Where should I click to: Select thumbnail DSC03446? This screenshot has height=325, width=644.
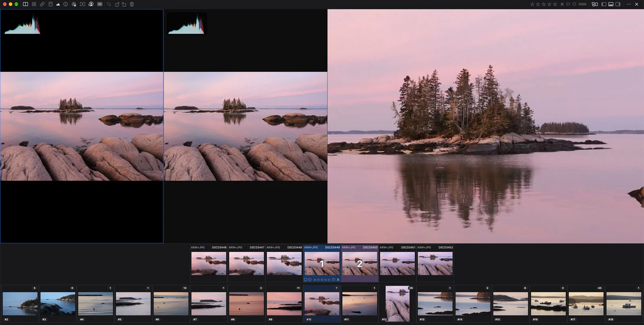(x=208, y=263)
